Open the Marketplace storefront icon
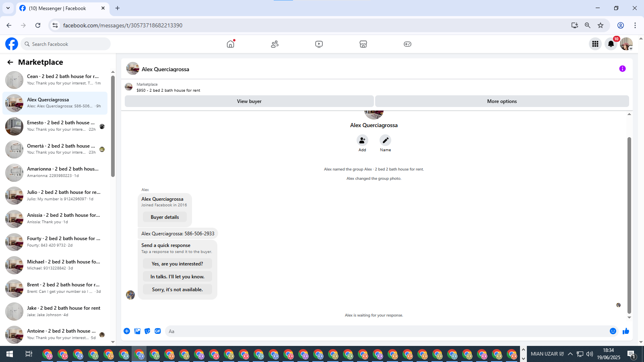644x362 pixels. [363, 44]
